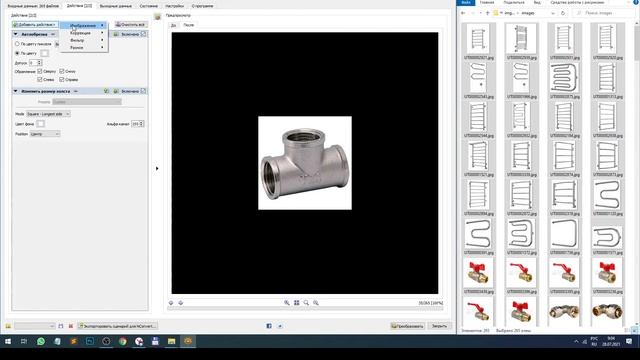Toggle the Сверху crop checkbox
The height and width of the screenshot is (360, 640).
click(x=40, y=71)
